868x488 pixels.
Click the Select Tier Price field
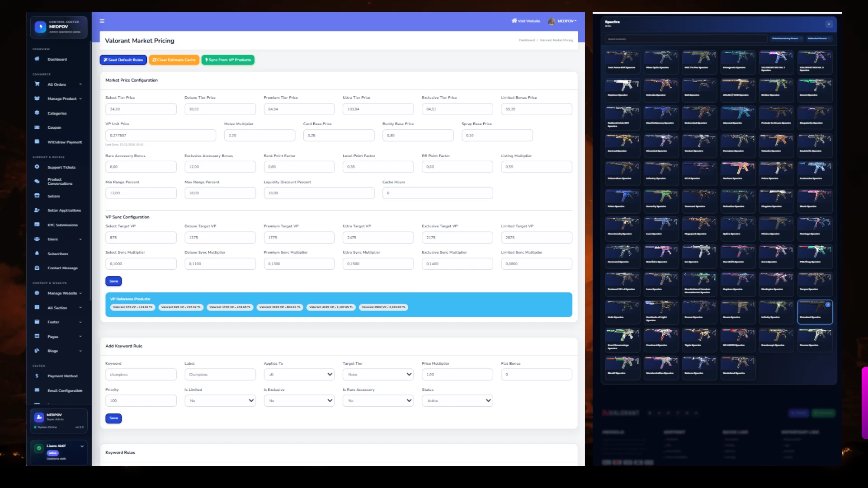pyautogui.click(x=141, y=109)
